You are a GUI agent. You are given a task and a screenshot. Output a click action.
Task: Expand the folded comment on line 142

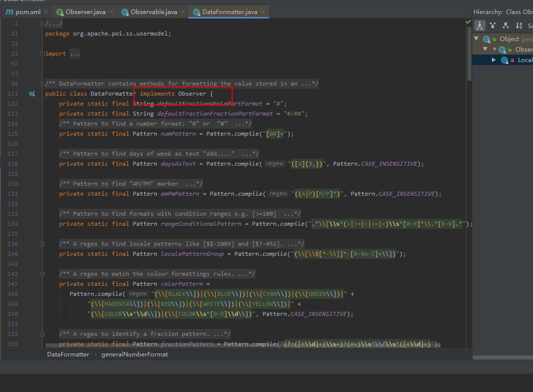(42, 274)
